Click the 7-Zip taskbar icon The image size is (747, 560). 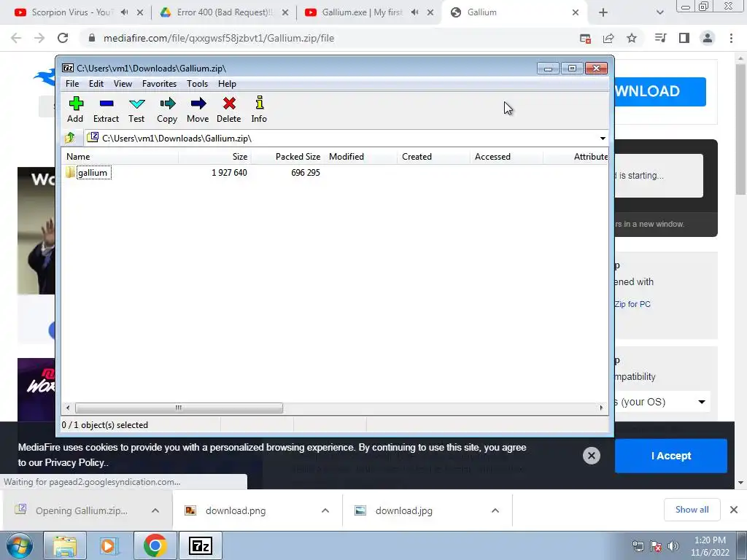click(200, 545)
